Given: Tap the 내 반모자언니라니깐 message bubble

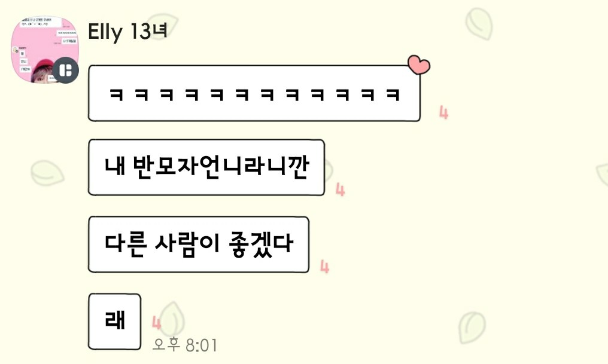Looking at the screenshot, I should click(x=206, y=167).
